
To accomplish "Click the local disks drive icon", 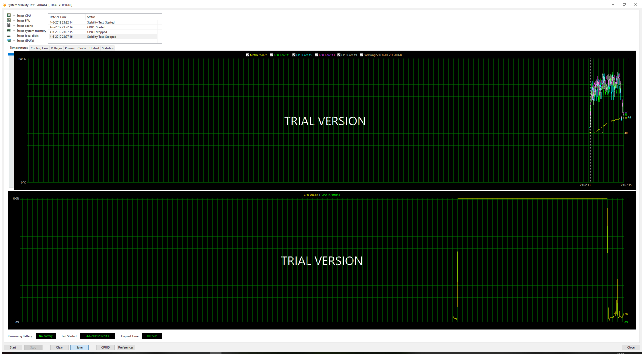I will pos(9,36).
